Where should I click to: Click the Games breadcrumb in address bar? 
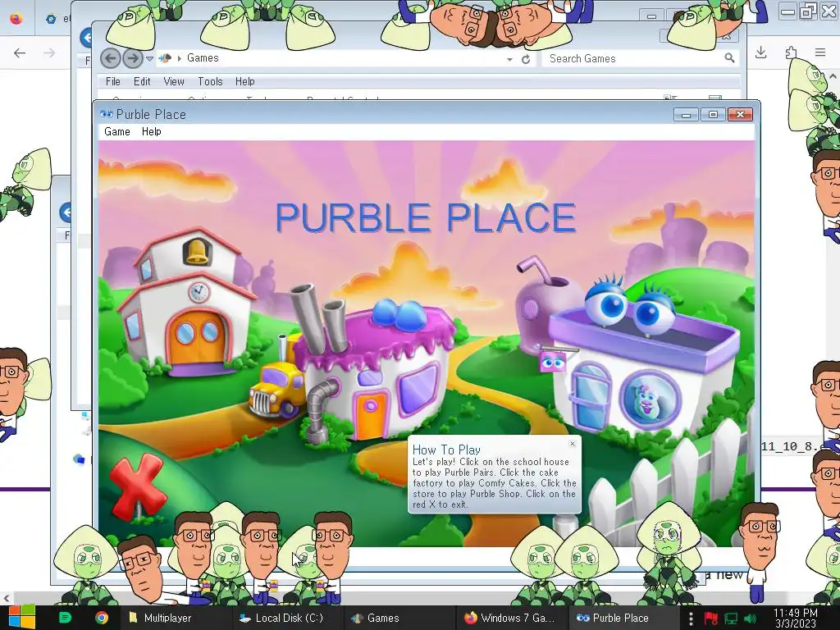tap(203, 58)
